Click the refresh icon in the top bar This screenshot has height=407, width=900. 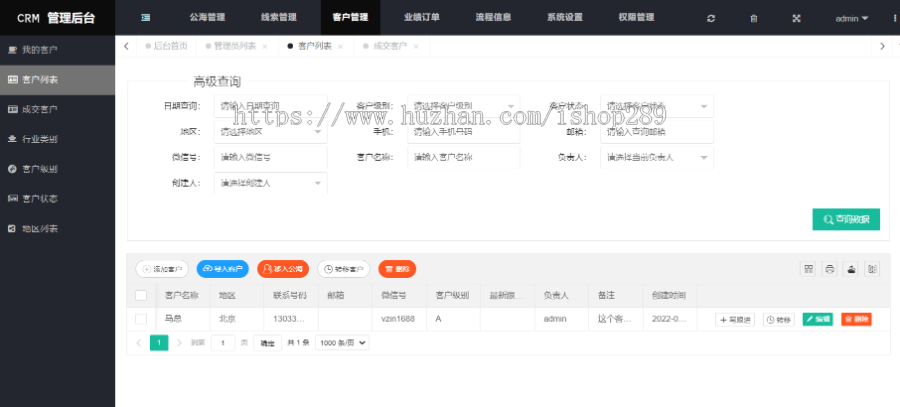[x=711, y=18]
